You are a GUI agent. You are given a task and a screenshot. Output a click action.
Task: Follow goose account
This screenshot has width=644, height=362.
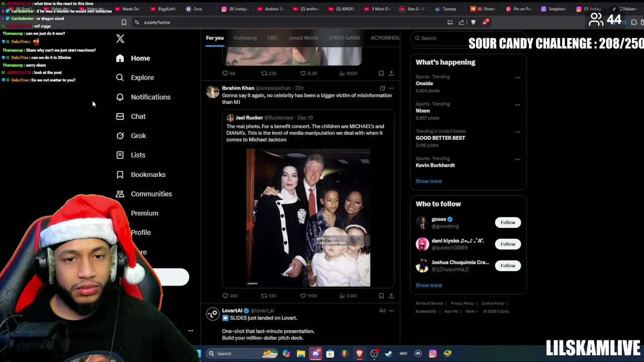point(508,222)
